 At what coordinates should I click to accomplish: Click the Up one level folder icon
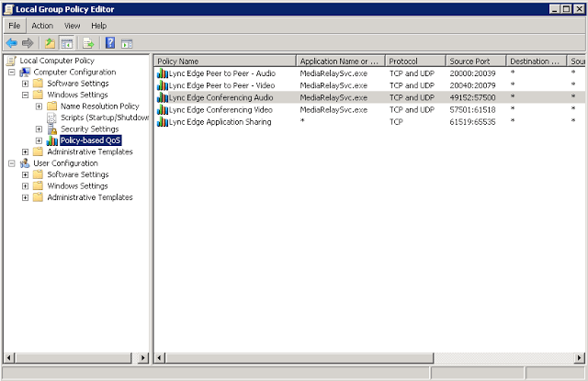click(x=50, y=42)
